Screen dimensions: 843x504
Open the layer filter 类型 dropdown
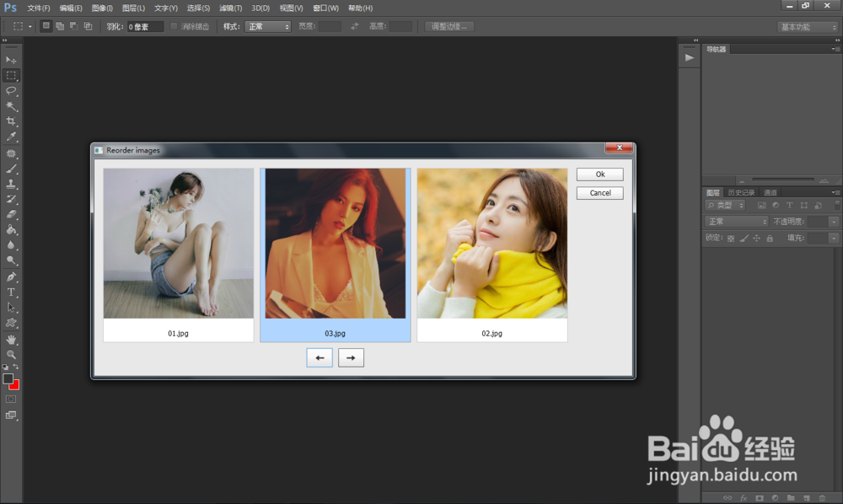pyautogui.click(x=725, y=206)
